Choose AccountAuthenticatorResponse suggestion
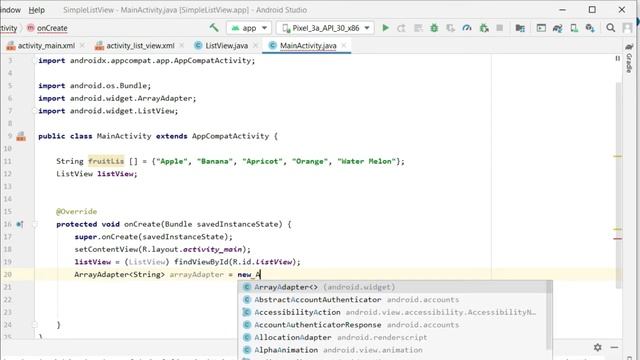 point(393,325)
